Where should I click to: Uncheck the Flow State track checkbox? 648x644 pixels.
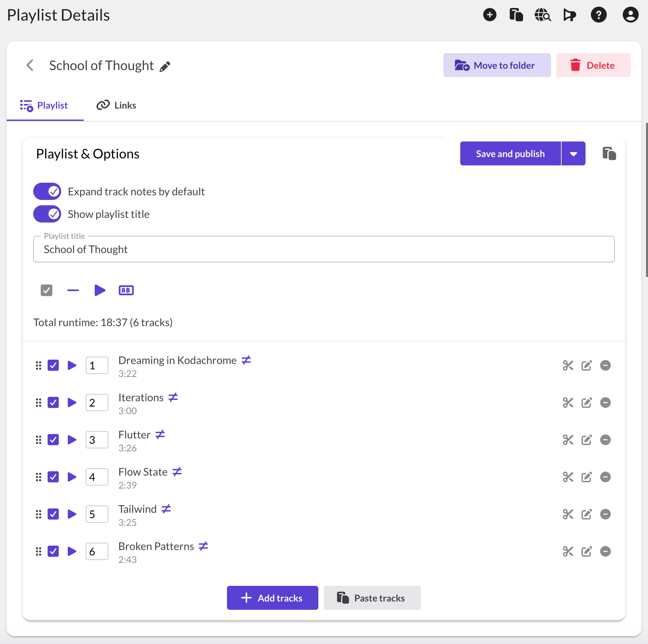(53, 477)
